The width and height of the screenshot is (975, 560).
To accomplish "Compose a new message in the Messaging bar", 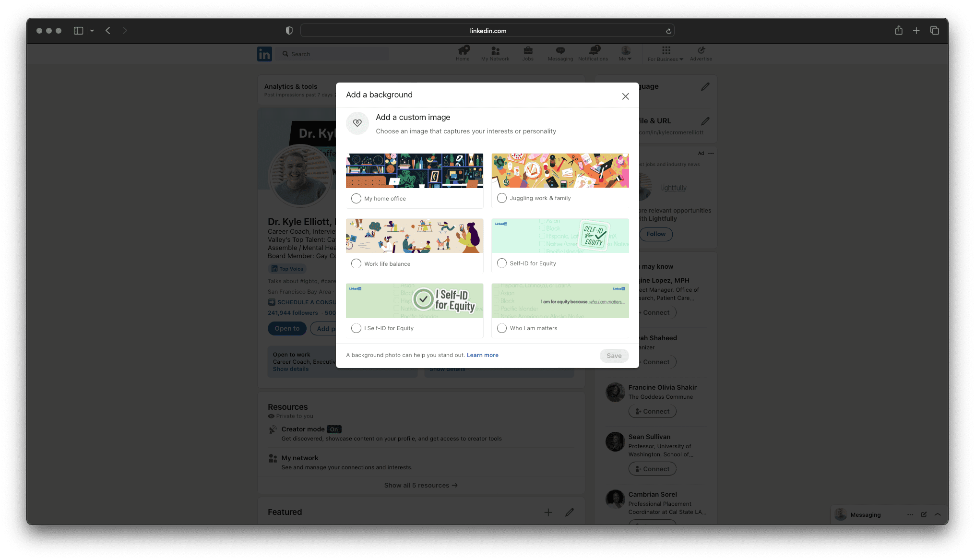I will [924, 514].
